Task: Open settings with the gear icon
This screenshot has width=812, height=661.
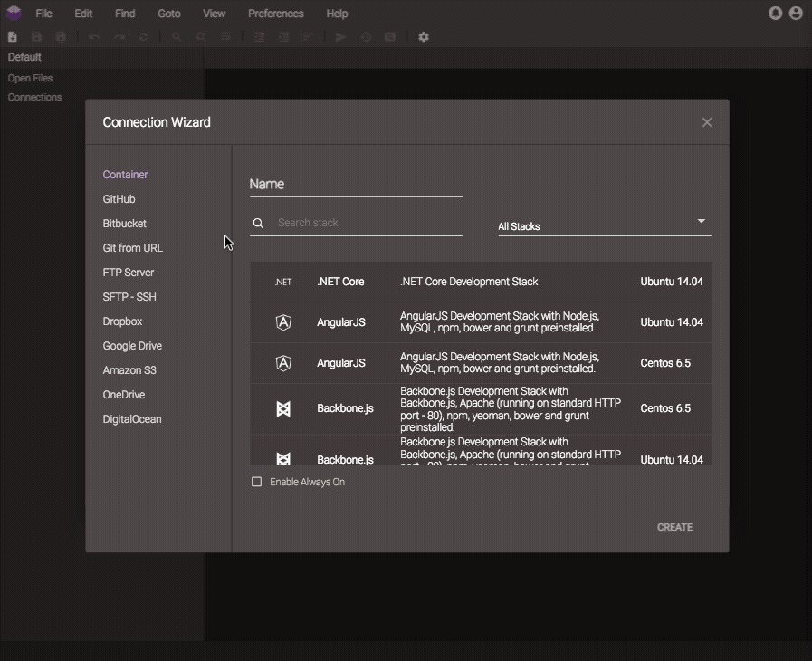Action: pyautogui.click(x=424, y=37)
